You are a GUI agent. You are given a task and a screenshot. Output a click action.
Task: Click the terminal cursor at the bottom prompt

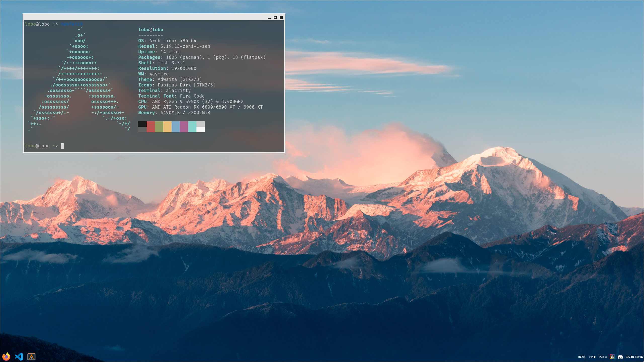pos(62,146)
